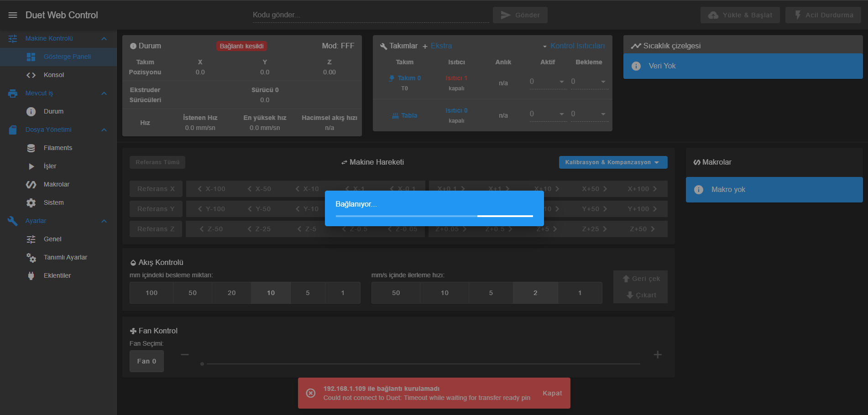Click the Filaments database icon

click(31, 148)
